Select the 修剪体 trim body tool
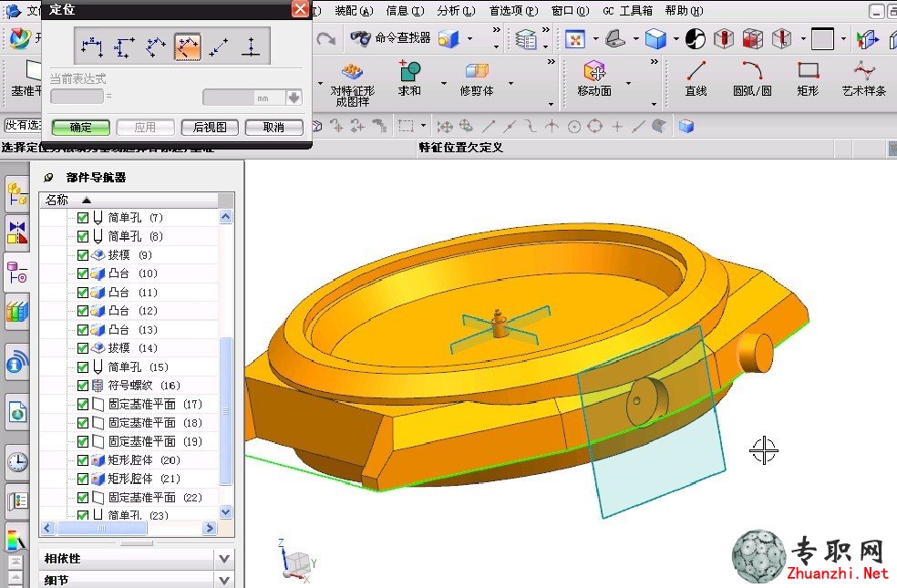Screen dimensions: 897x588 tap(477, 79)
